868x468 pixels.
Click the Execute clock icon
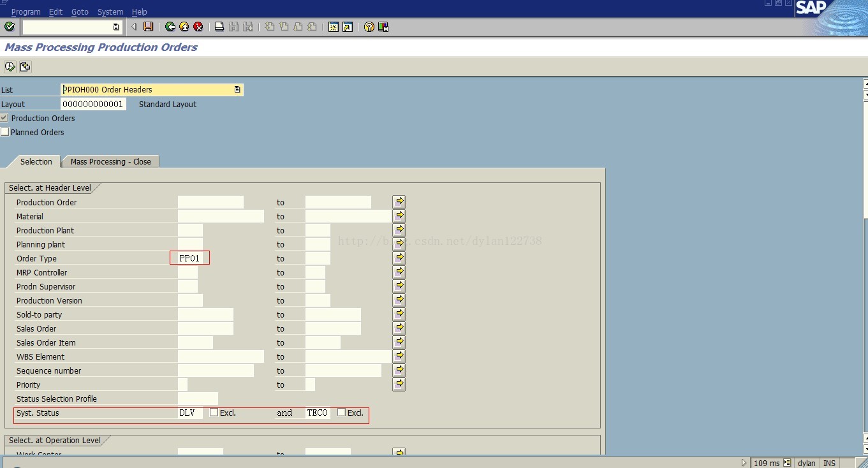10,66
